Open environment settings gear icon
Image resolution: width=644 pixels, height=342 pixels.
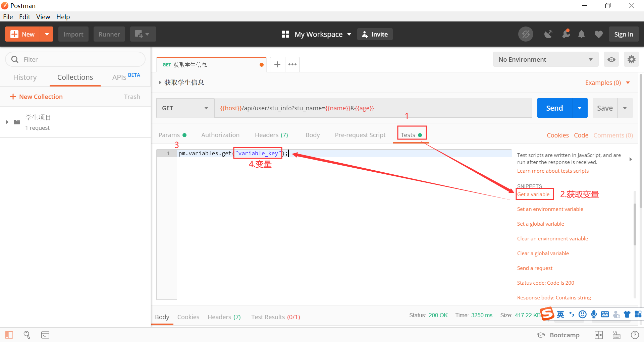[632, 59]
